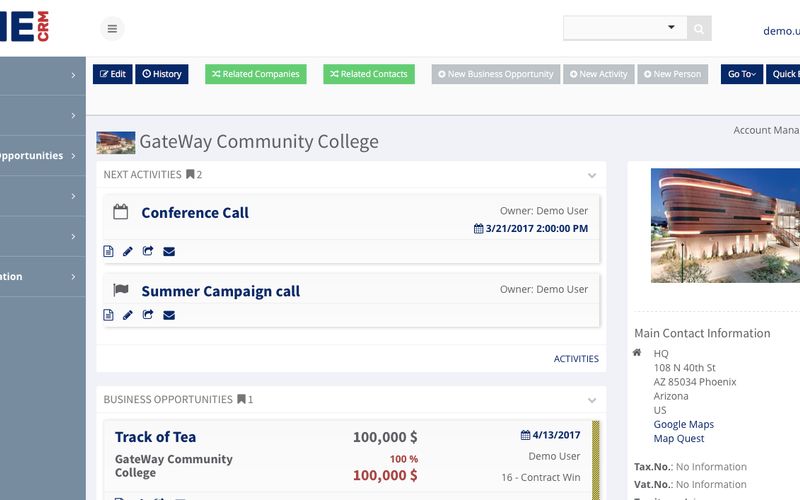Click the Main Contact Information heading

point(702,333)
